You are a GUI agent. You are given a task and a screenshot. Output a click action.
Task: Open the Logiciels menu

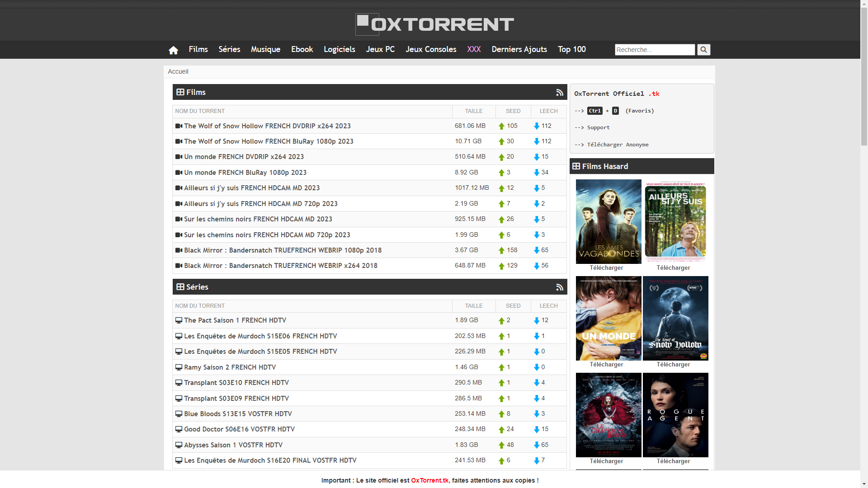[x=339, y=49]
